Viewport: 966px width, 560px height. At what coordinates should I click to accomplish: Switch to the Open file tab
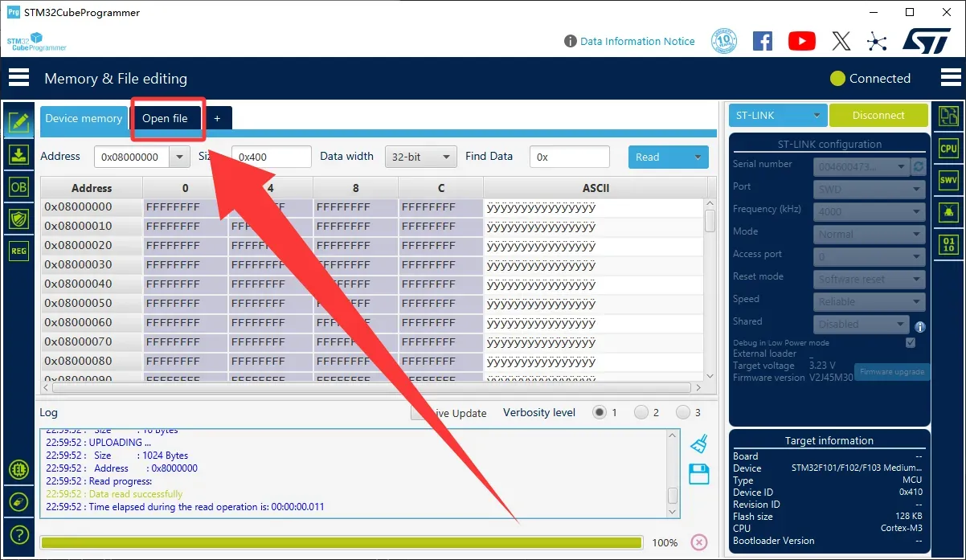[165, 118]
